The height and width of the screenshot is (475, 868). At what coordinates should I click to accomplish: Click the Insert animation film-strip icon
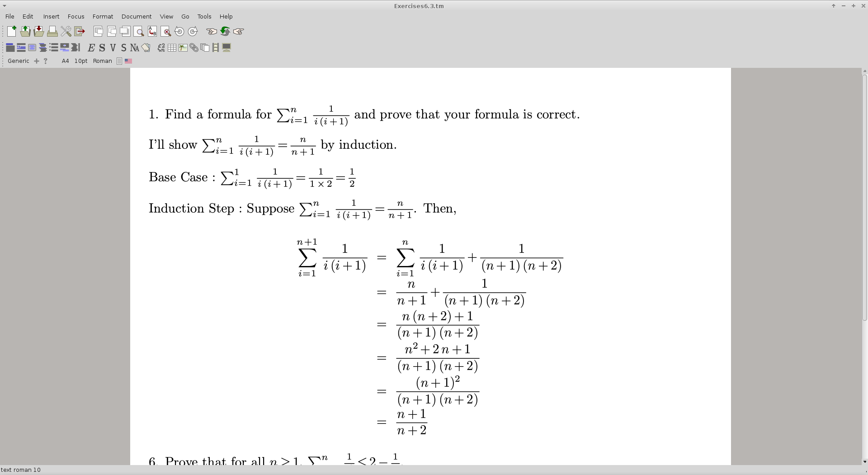click(x=216, y=47)
